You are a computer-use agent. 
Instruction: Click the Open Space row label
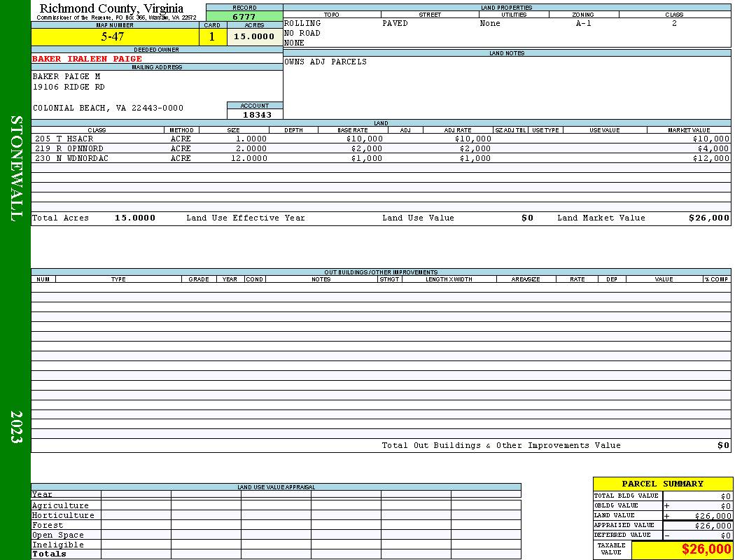(57, 535)
